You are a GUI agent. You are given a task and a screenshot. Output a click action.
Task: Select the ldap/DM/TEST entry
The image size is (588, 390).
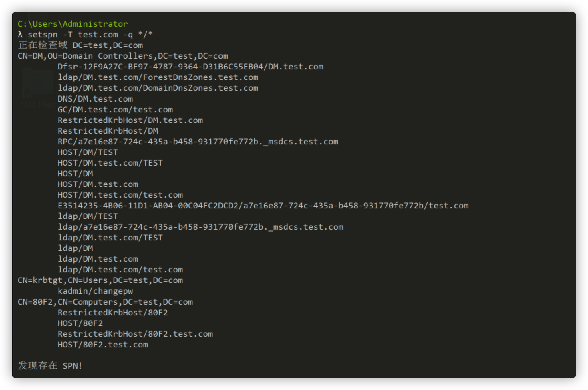coord(88,216)
